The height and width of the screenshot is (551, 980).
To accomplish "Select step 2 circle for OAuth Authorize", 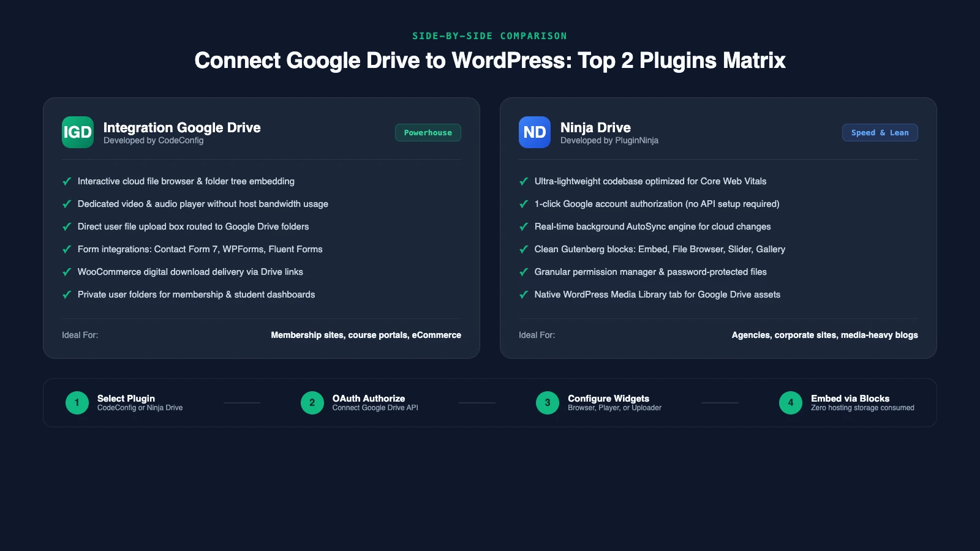I will (x=312, y=403).
